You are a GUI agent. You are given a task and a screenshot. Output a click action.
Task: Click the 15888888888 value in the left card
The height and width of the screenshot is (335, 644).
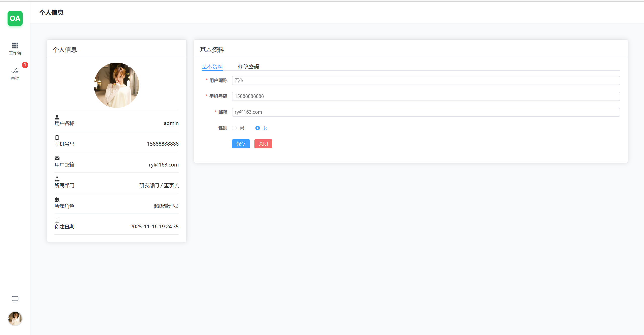[163, 144]
